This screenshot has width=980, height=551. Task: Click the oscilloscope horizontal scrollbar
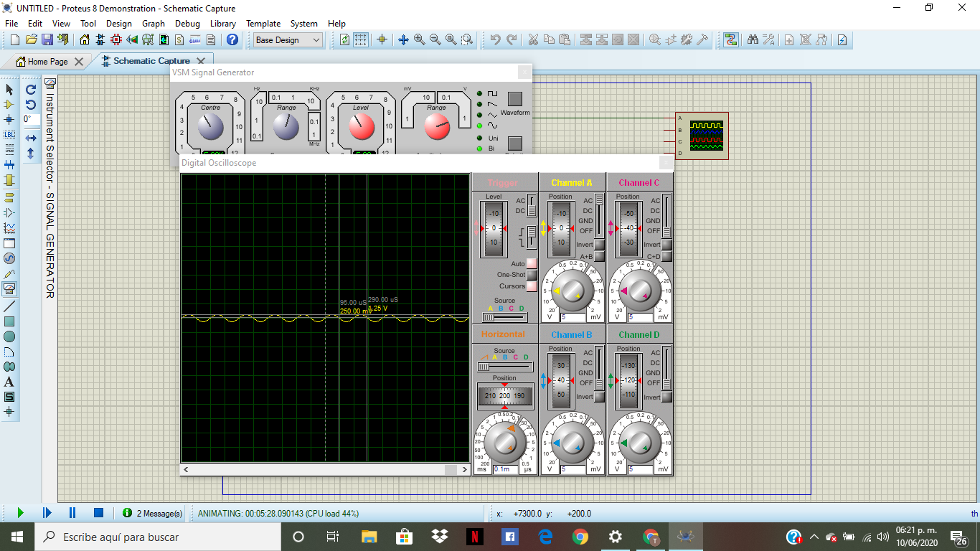click(x=325, y=469)
